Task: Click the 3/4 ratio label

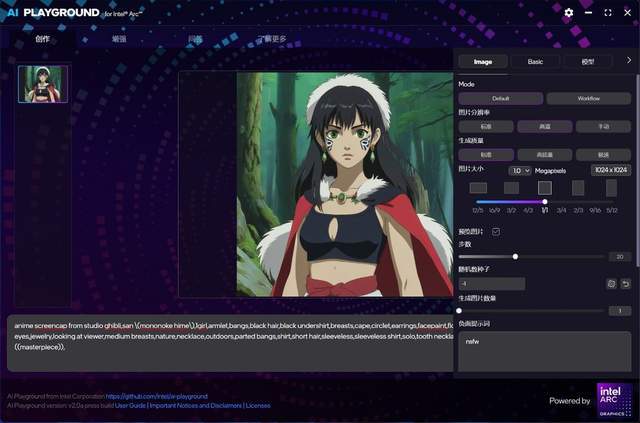Action: 562,210
